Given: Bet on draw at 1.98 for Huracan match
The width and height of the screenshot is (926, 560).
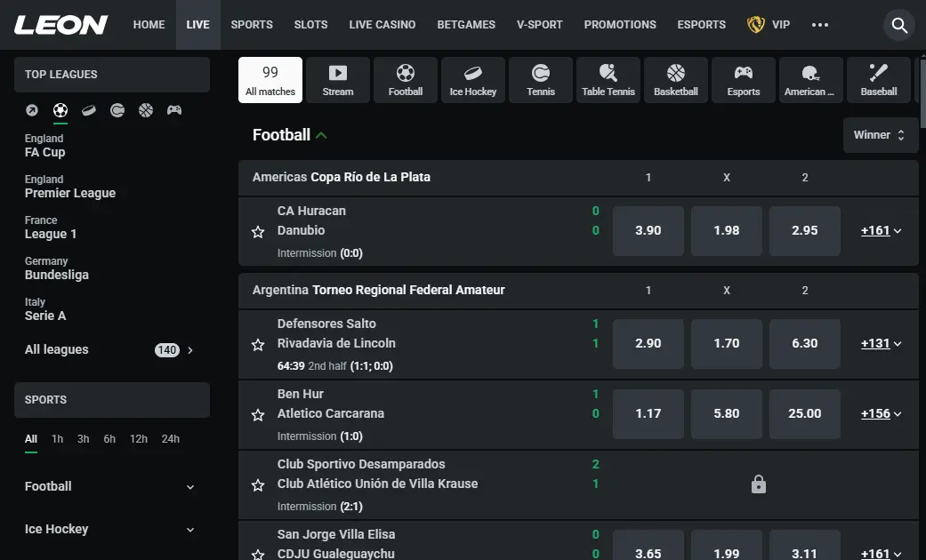Looking at the screenshot, I should [727, 231].
